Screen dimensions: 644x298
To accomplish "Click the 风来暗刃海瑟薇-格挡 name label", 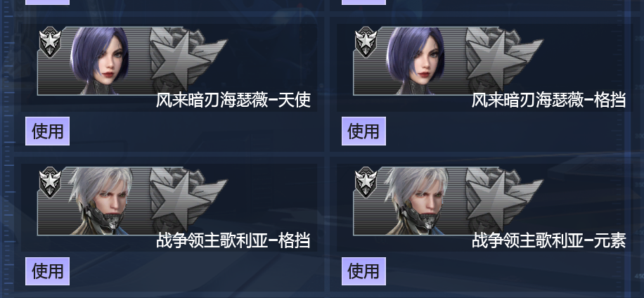I will tap(548, 101).
